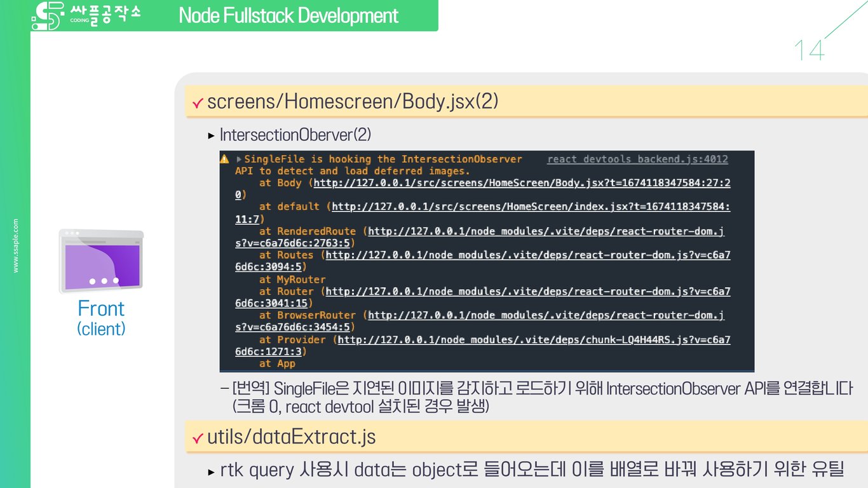
Task: Click the 크롬 0, react devtool note line
Action: (361, 407)
